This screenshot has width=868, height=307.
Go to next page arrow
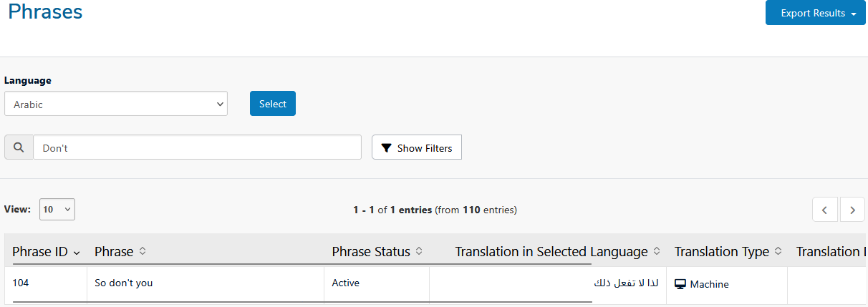[852, 210]
